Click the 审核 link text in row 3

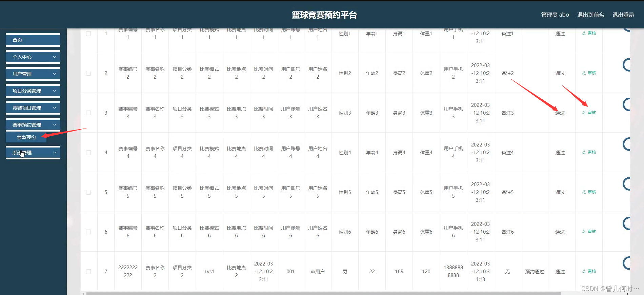592,113
